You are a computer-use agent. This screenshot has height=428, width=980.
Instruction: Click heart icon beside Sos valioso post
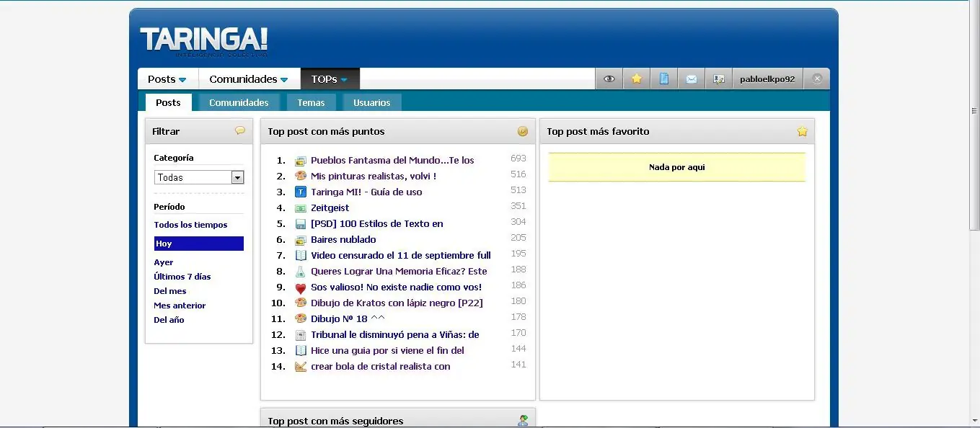coord(301,287)
